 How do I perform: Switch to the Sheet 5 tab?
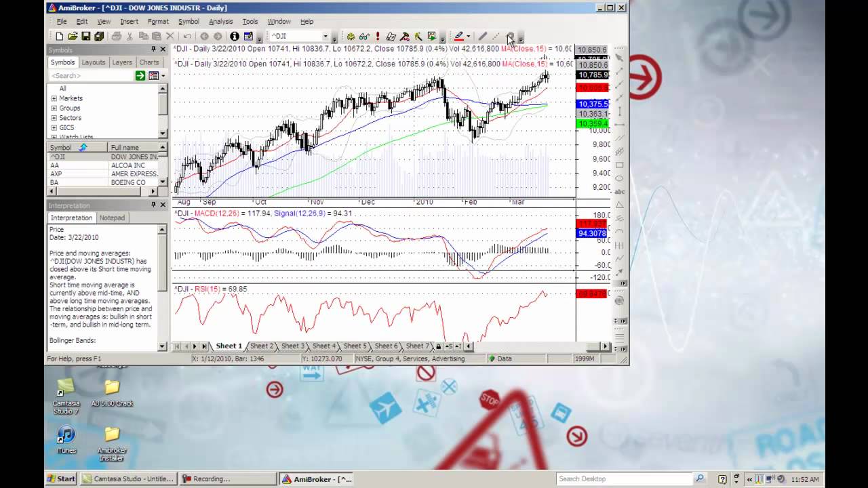click(x=355, y=346)
